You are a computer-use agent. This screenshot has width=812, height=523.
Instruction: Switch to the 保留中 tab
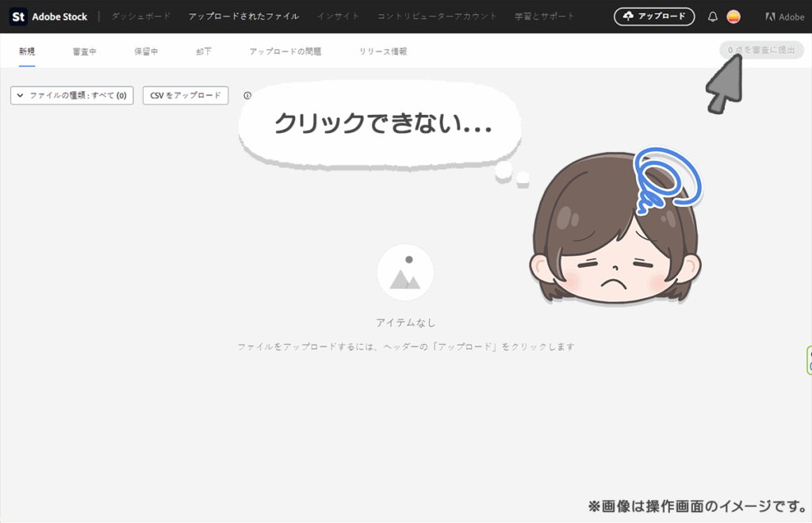146,52
